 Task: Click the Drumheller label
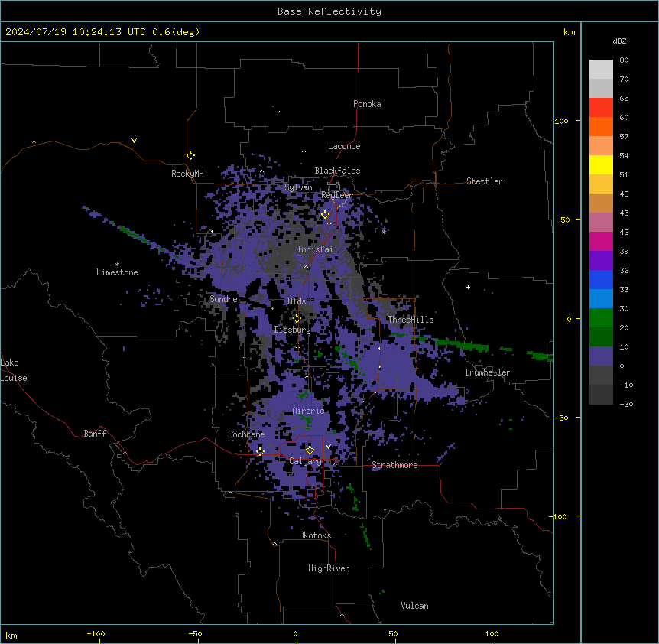click(488, 372)
